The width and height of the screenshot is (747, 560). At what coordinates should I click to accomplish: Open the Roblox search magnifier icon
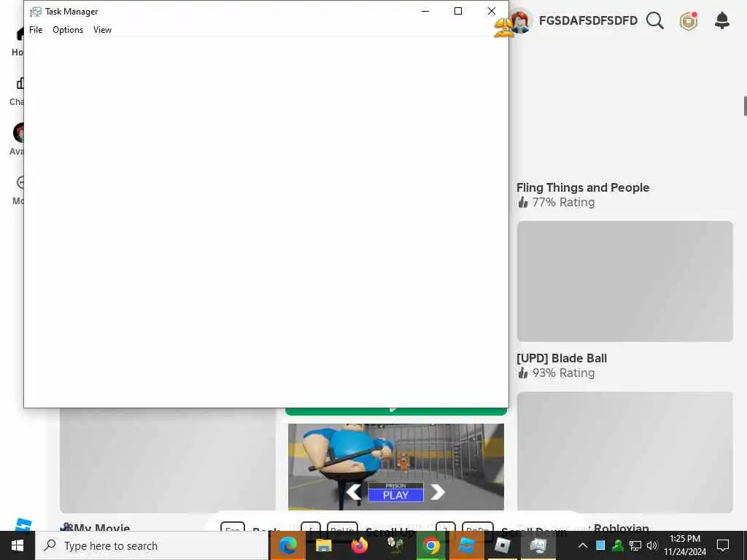pos(654,20)
